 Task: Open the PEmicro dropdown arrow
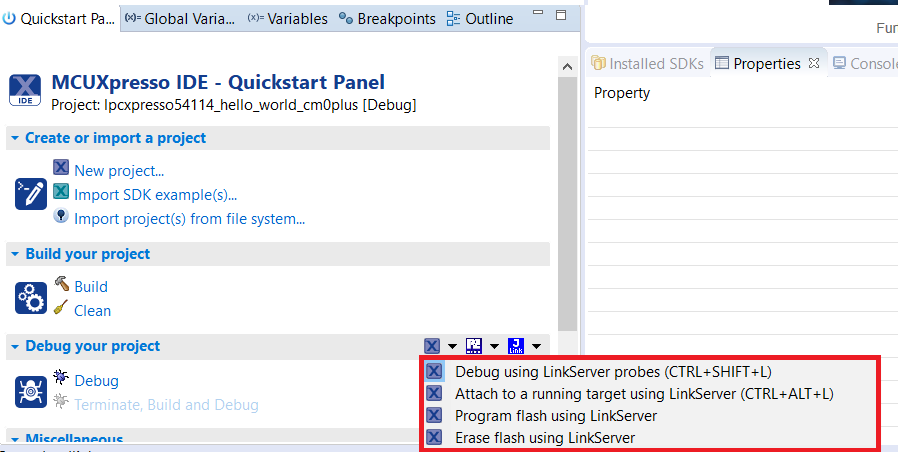pyautogui.click(x=494, y=347)
